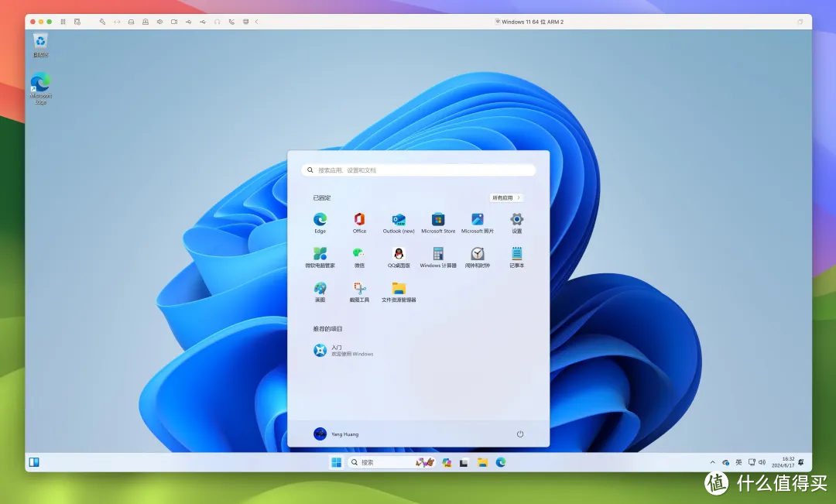
Task: Launch QQ桌面版 penguin icon
Action: (x=399, y=258)
